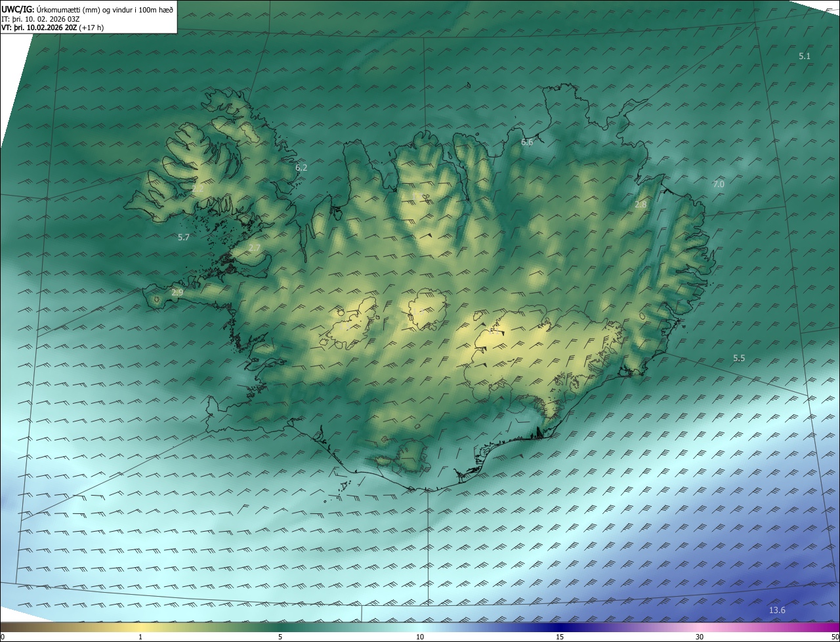
Task: Click the color scale tick label 10
Action: [420, 637]
